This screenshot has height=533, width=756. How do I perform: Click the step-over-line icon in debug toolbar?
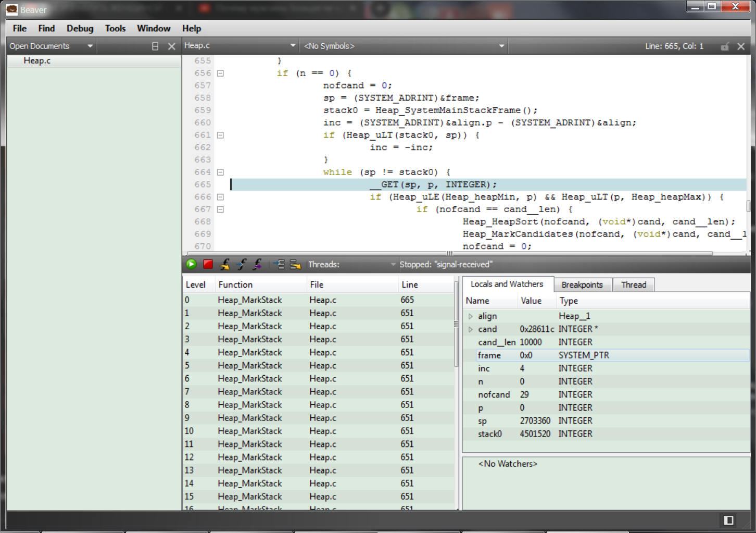(295, 264)
